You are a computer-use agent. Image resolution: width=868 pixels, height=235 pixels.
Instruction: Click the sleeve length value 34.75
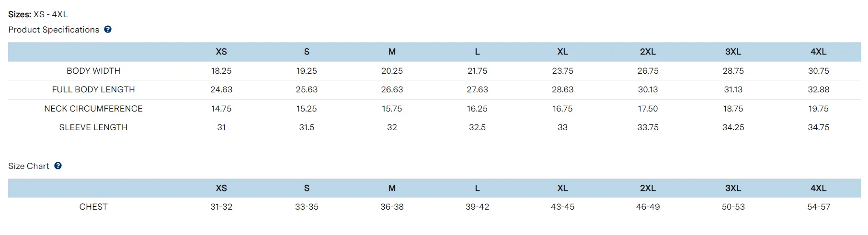coord(818,127)
